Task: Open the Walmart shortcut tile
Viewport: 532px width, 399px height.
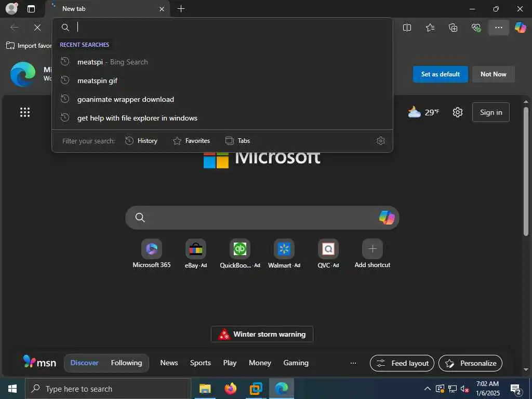Action: click(x=284, y=254)
